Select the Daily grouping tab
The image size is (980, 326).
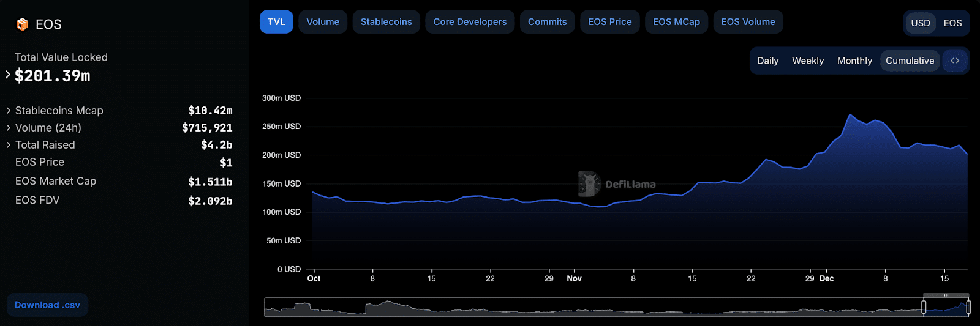[x=768, y=61]
